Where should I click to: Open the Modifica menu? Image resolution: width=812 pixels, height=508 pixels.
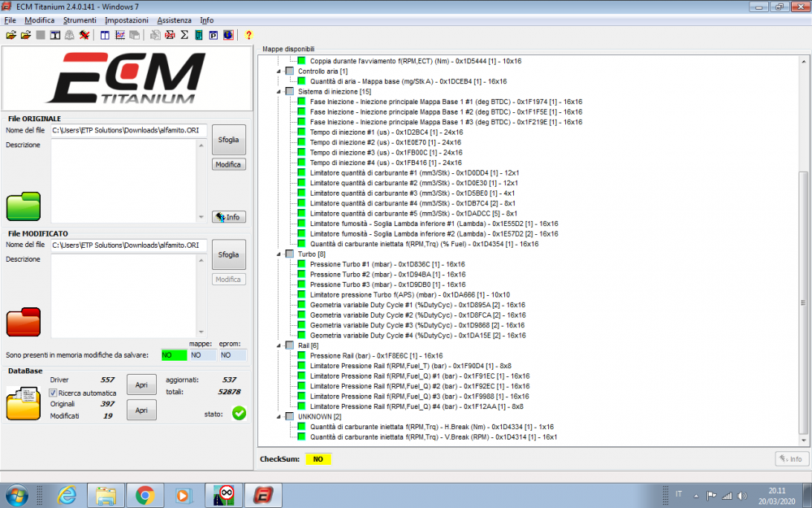pyautogui.click(x=39, y=20)
